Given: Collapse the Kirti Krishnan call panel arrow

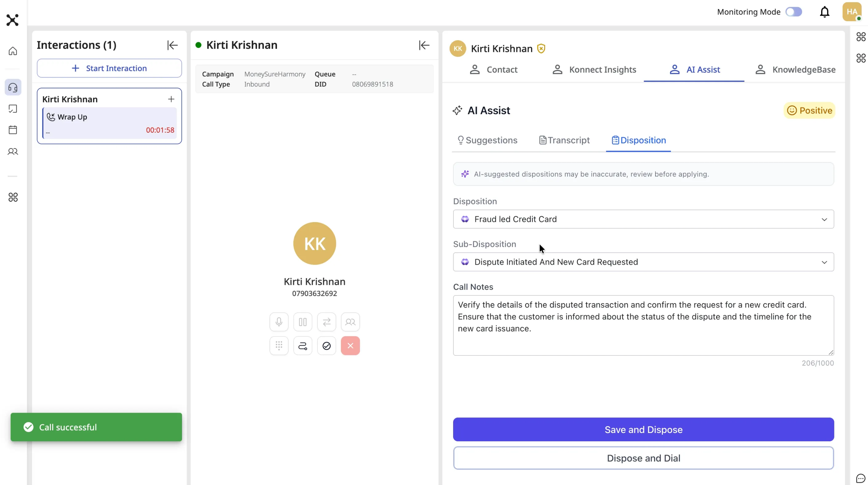Looking at the screenshot, I should pos(424,45).
